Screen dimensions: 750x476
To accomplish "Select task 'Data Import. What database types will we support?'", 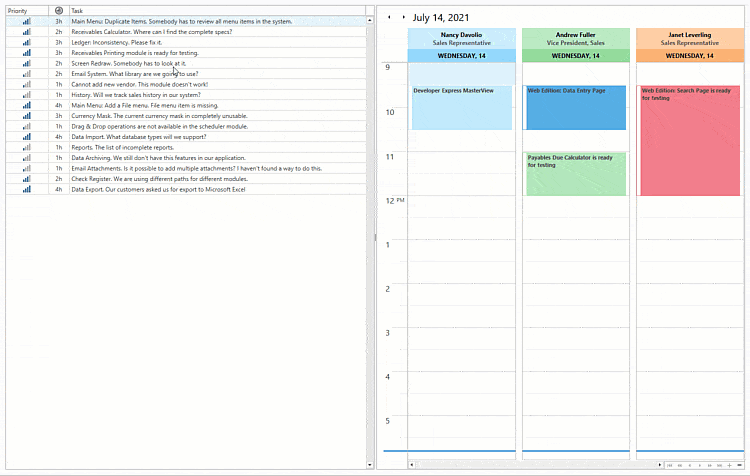I will [139, 137].
